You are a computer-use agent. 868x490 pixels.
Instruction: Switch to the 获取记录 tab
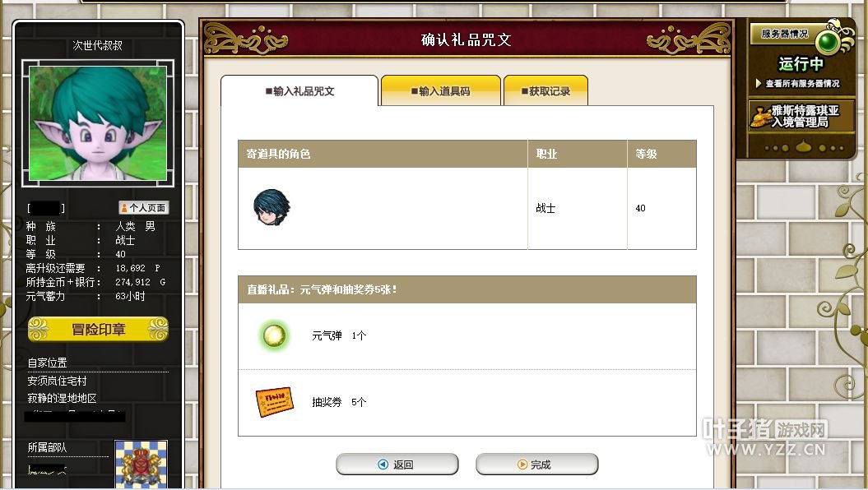coord(545,90)
